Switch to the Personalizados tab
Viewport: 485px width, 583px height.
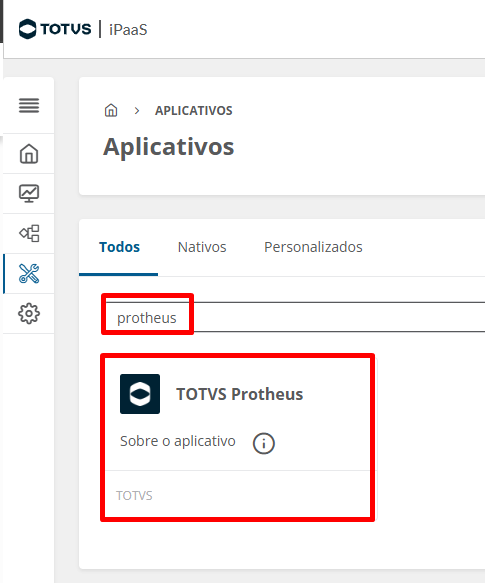[313, 247]
